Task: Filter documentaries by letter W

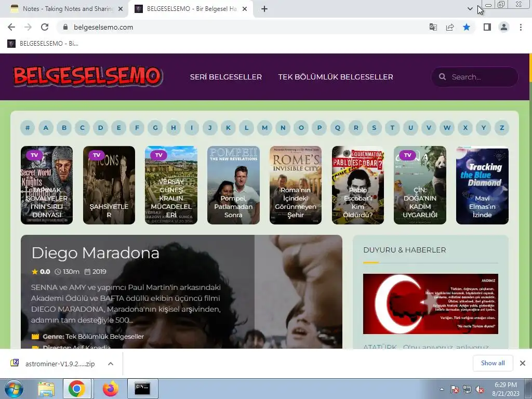Action: (447, 128)
